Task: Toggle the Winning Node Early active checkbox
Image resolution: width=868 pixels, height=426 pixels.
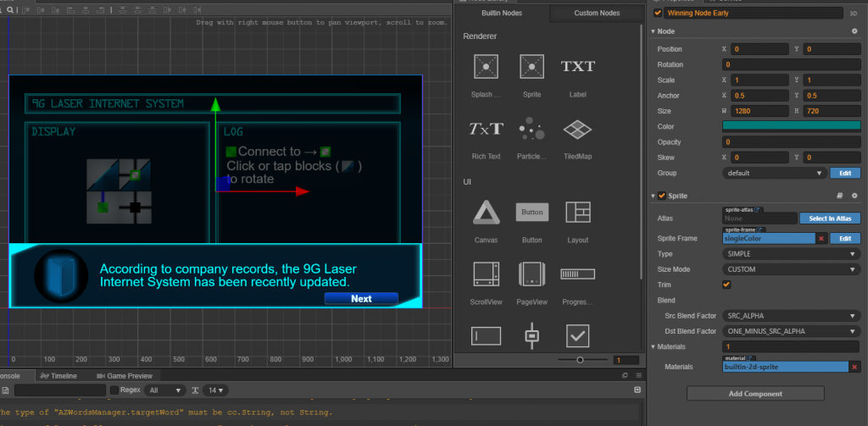Action: [x=658, y=14]
